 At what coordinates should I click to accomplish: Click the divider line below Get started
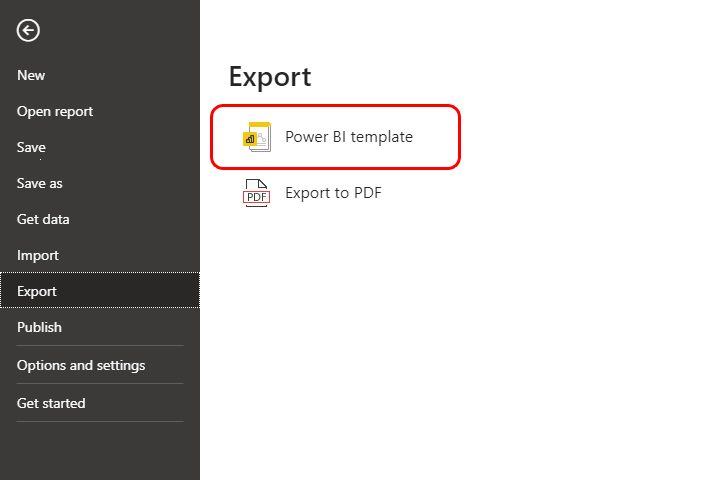[x=100, y=421]
